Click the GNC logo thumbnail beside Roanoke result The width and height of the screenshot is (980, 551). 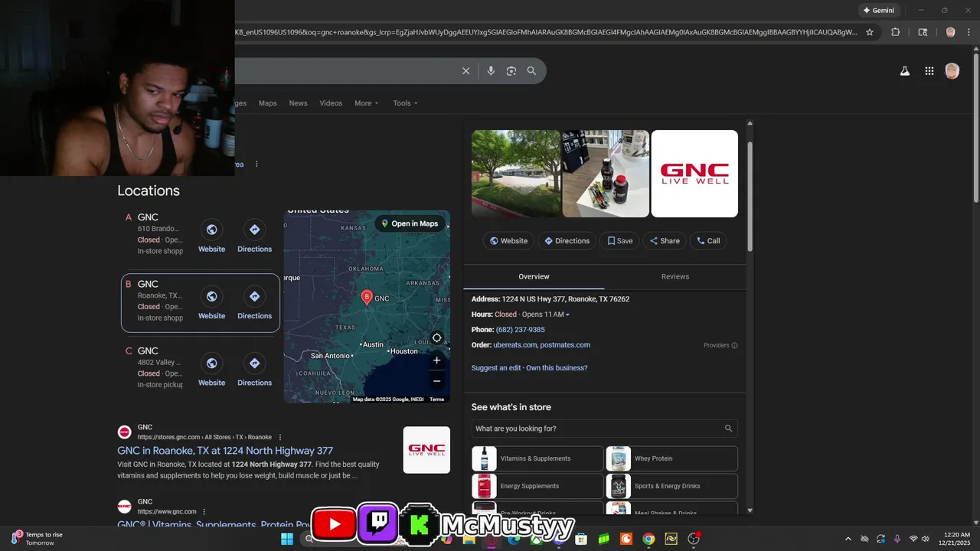pos(426,450)
